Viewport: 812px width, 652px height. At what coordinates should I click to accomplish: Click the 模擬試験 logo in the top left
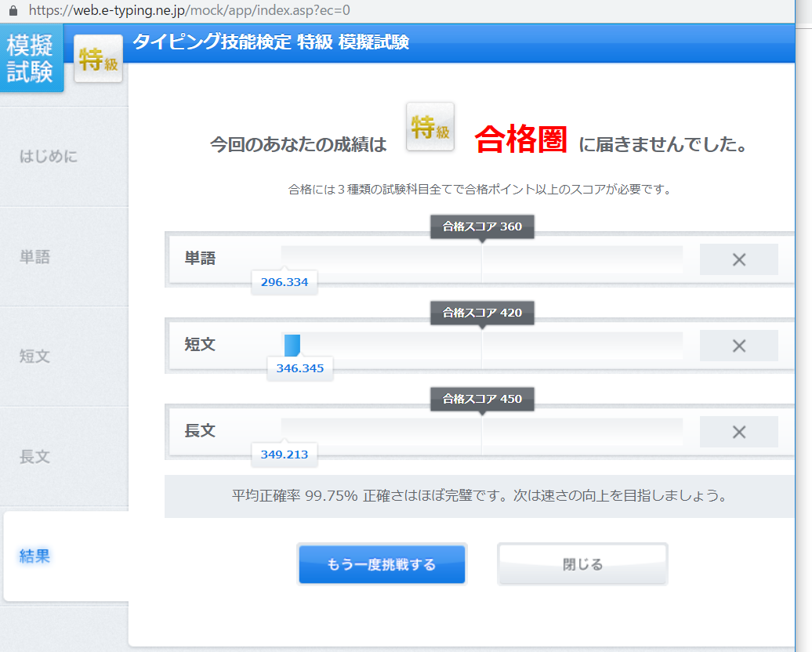[31, 58]
